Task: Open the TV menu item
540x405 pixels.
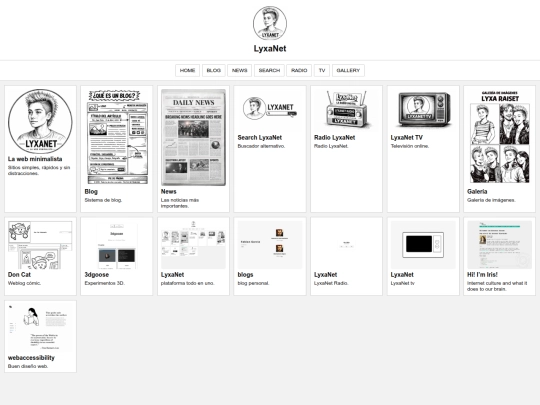Action: [322, 70]
